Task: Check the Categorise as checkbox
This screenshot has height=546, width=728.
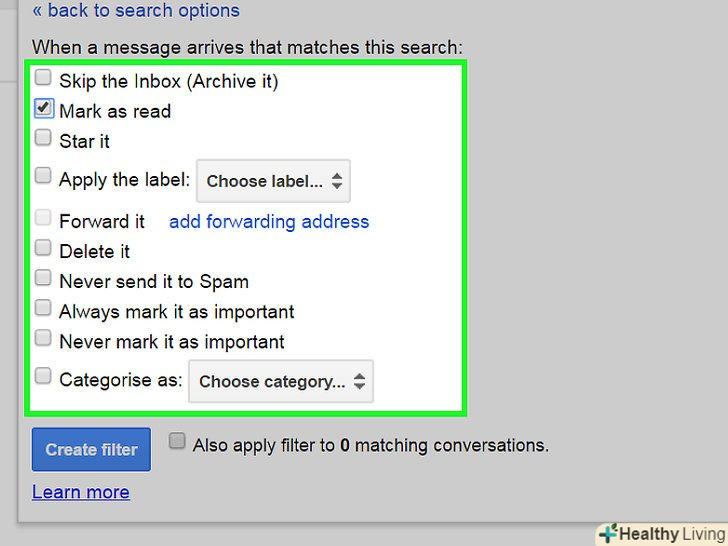Action: pyautogui.click(x=43, y=377)
